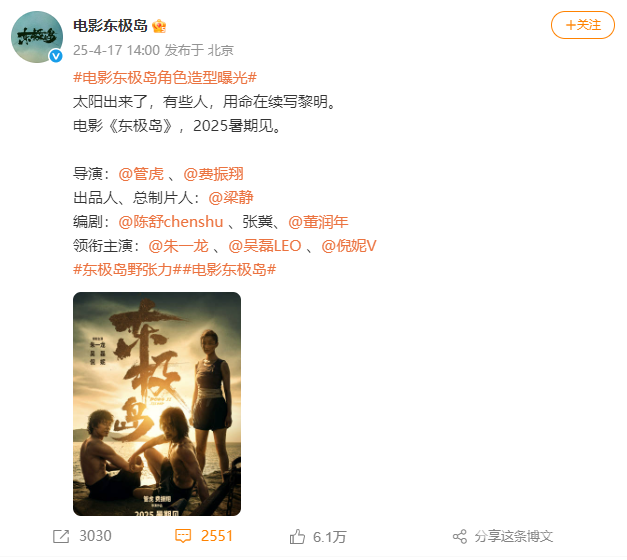Open @吴磊LEO profile mention
Image resolution: width=627 pixels, height=560 pixels.
click(265, 246)
